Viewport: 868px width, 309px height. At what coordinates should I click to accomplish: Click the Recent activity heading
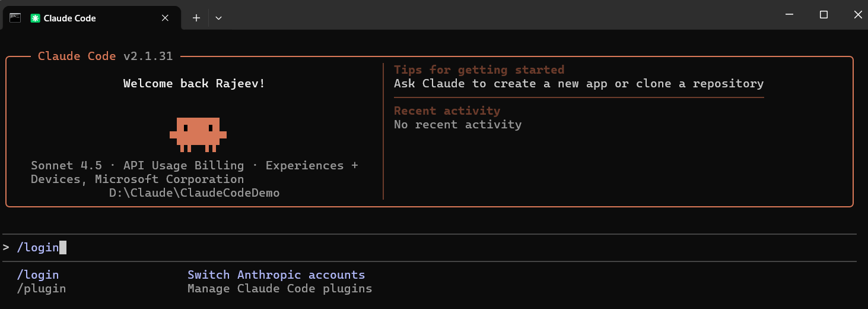(x=447, y=111)
